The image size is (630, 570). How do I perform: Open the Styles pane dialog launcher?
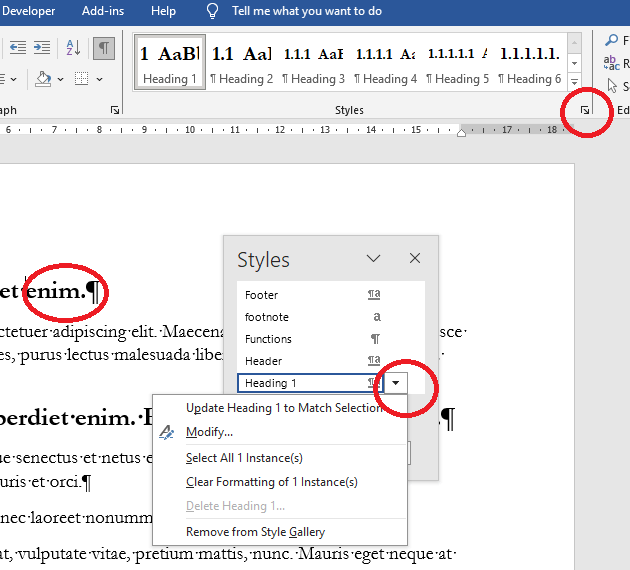(x=585, y=110)
